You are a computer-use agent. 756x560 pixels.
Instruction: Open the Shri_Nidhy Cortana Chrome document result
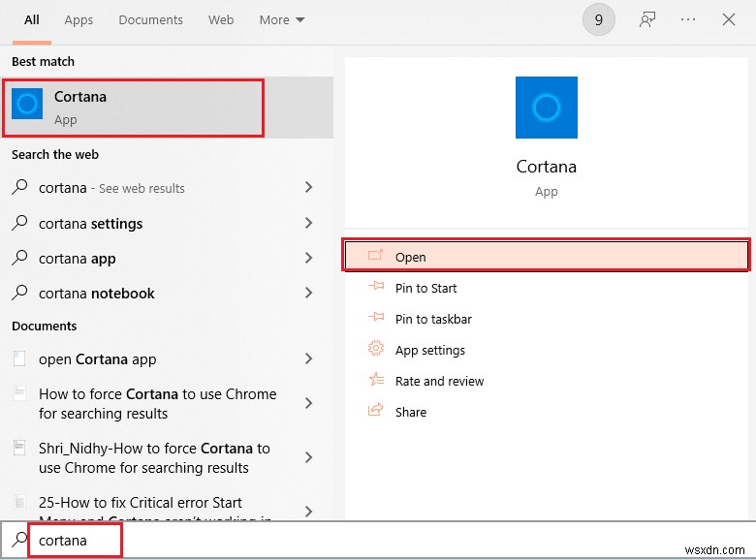[x=154, y=458]
